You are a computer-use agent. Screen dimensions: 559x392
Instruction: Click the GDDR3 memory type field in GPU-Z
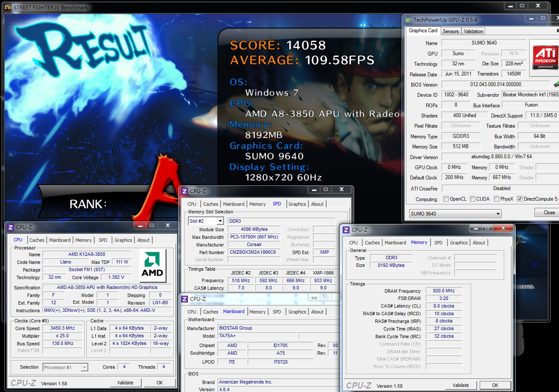point(461,136)
